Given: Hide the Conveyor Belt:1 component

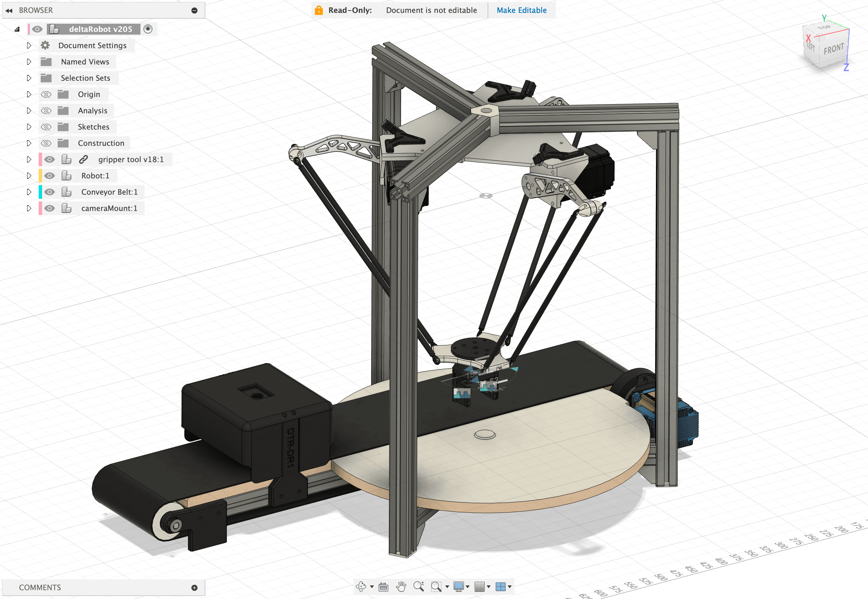Looking at the screenshot, I should click(x=50, y=192).
